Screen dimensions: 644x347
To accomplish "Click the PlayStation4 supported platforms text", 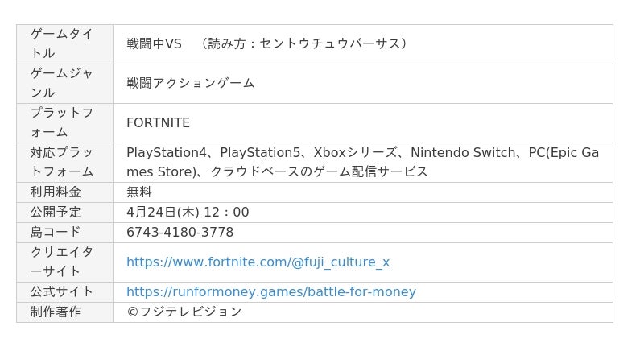I will click(x=363, y=162).
